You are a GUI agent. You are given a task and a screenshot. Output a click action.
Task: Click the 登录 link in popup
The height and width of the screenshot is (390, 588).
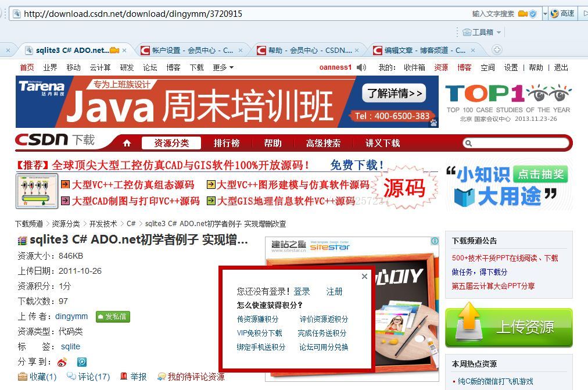[x=302, y=291]
